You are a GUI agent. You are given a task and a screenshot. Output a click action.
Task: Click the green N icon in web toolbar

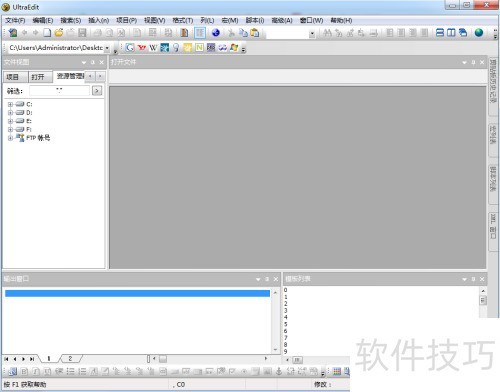(x=199, y=48)
